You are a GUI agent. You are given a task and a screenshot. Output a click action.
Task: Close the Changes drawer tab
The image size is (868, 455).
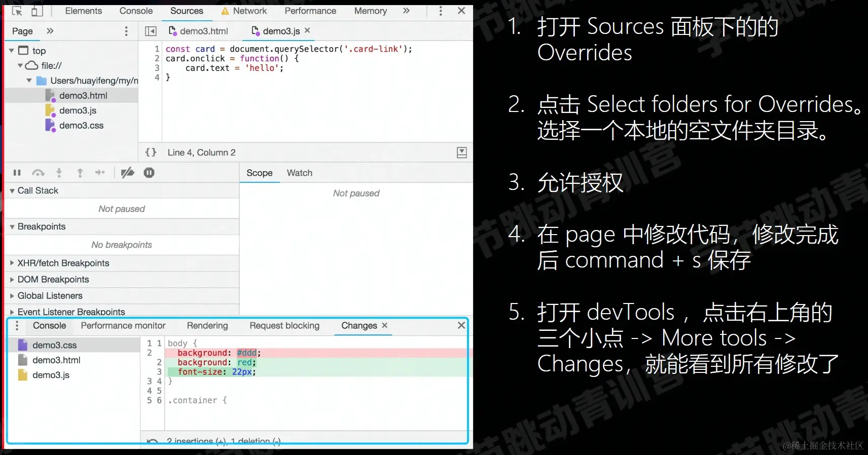coord(384,325)
